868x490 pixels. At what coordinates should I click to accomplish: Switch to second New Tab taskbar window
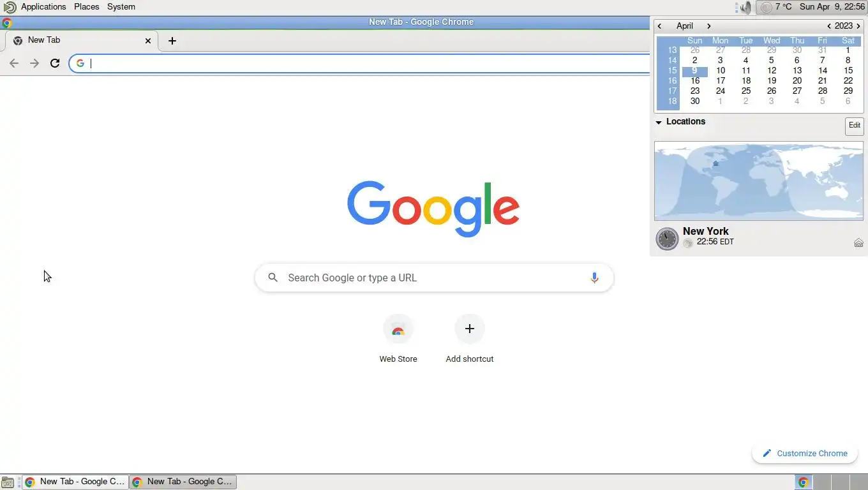coord(183,482)
